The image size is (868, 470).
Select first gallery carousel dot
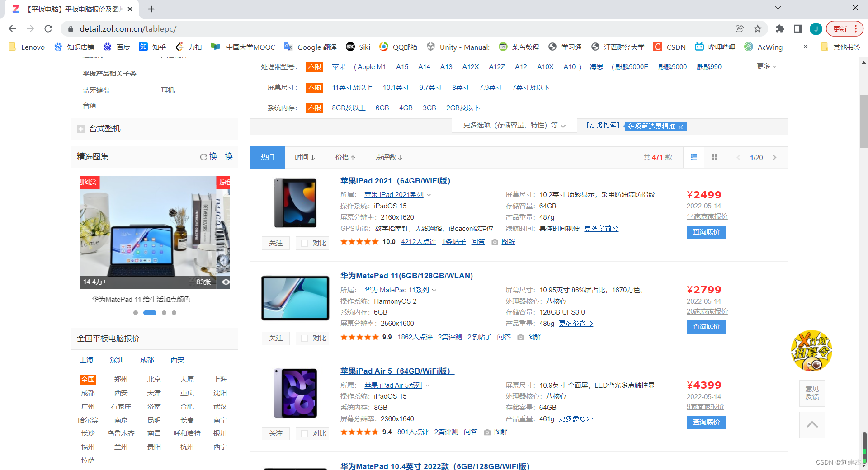[136, 313]
